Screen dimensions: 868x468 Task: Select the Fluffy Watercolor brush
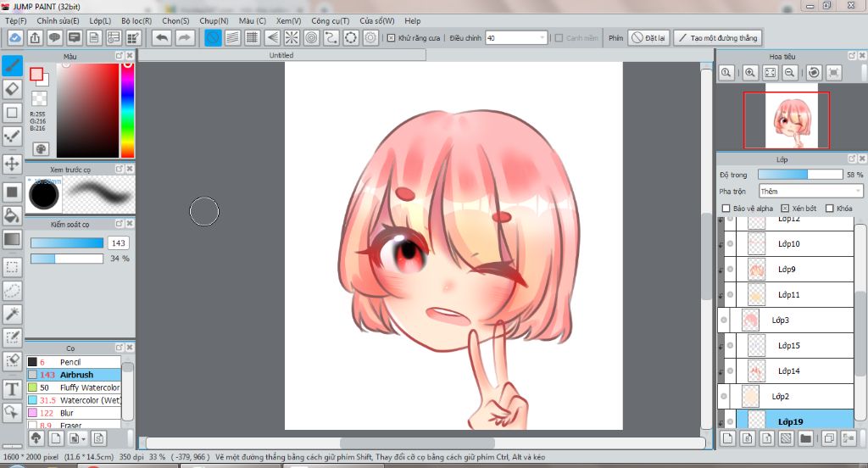click(x=74, y=387)
